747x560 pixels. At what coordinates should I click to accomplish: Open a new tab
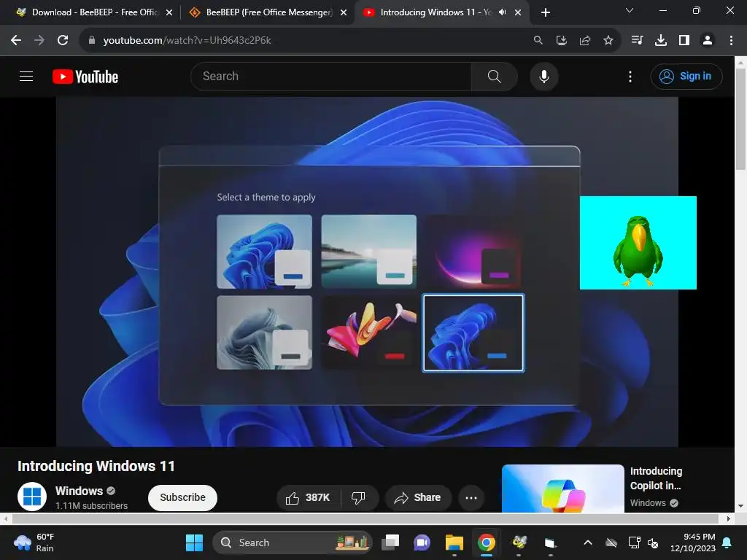click(546, 12)
